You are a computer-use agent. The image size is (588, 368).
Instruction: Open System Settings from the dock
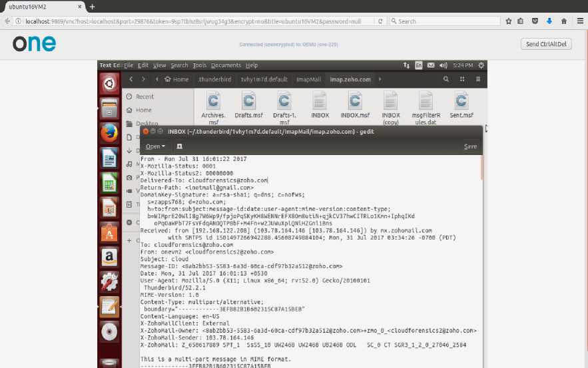[x=109, y=281]
